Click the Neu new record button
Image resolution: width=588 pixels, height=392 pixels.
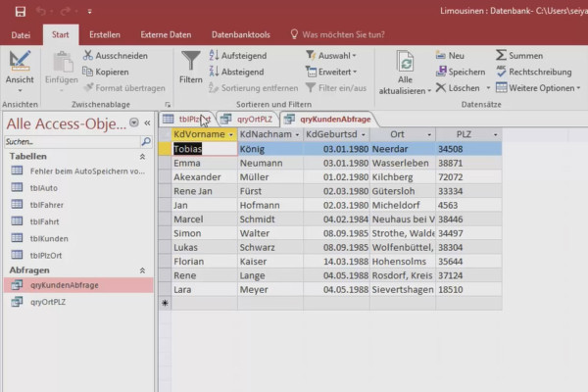click(x=449, y=56)
